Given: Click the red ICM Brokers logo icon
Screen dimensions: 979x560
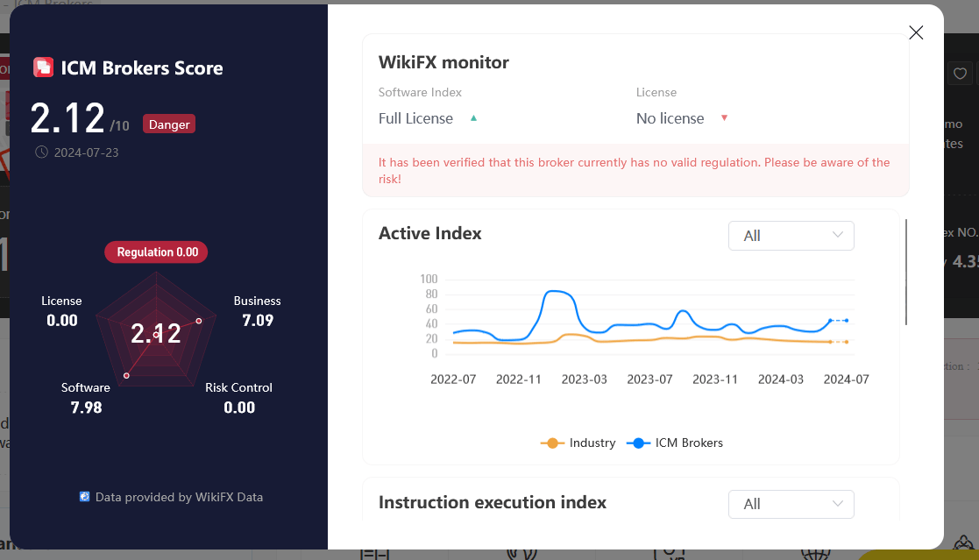Looking at the screenshot, I should tap(43, 67).
